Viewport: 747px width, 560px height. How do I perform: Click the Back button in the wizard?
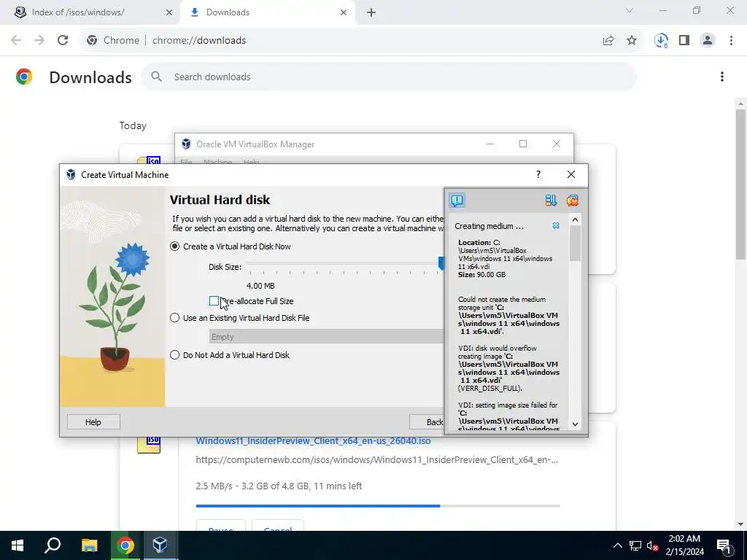426,422
